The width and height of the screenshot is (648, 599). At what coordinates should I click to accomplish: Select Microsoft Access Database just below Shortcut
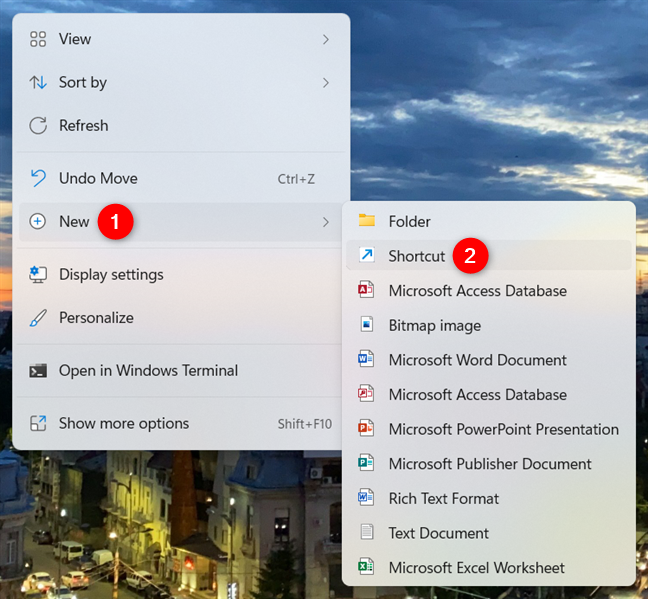point(488,291)
